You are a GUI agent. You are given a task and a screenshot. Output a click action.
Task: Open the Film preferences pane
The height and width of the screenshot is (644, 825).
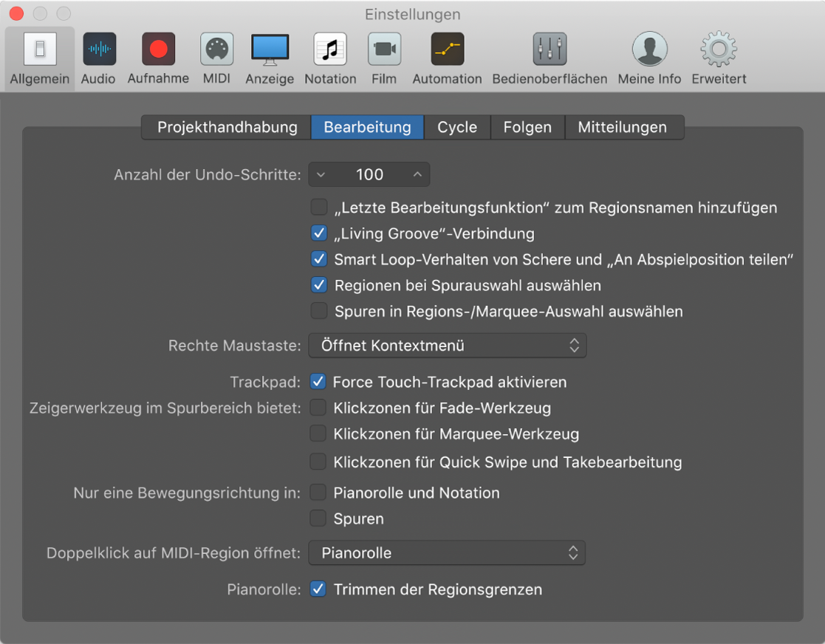tap(384, 58)
